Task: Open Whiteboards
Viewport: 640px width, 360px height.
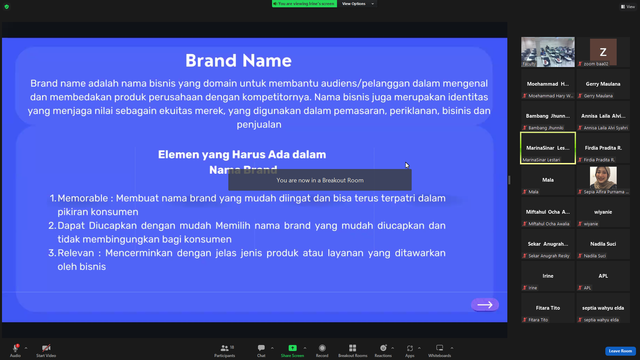Action: (440, 350)
